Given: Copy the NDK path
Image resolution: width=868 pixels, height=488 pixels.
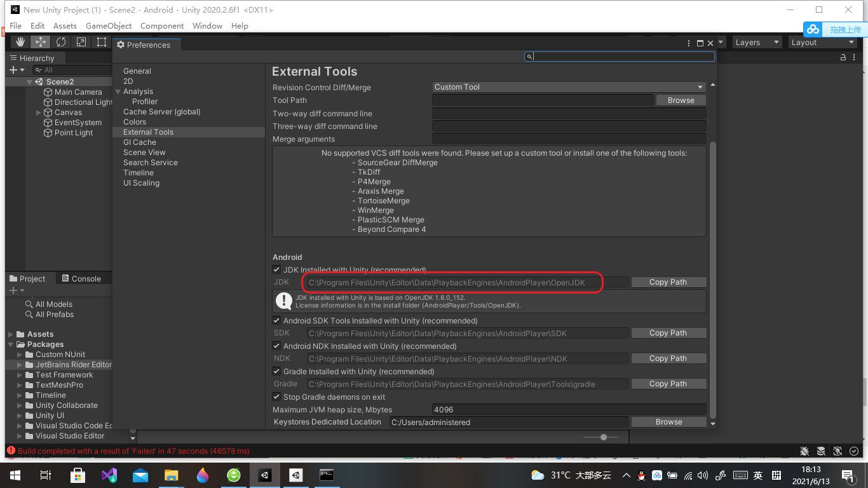Looking at the screenshot, I should pos(668,358).
